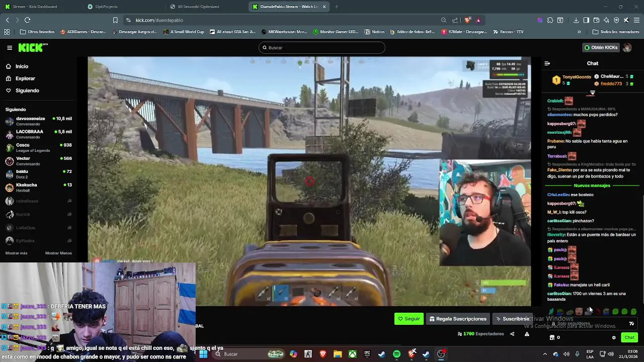Click Obtén KICKs button
The height and width of the screenshot is (362, 644).
click(601, 48)
